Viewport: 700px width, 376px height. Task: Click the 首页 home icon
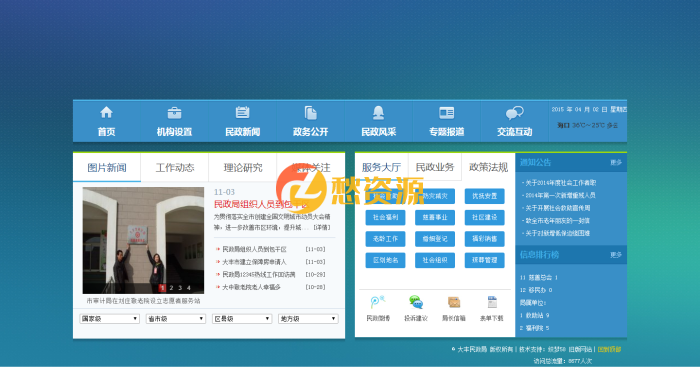click(x=106, y=113)
